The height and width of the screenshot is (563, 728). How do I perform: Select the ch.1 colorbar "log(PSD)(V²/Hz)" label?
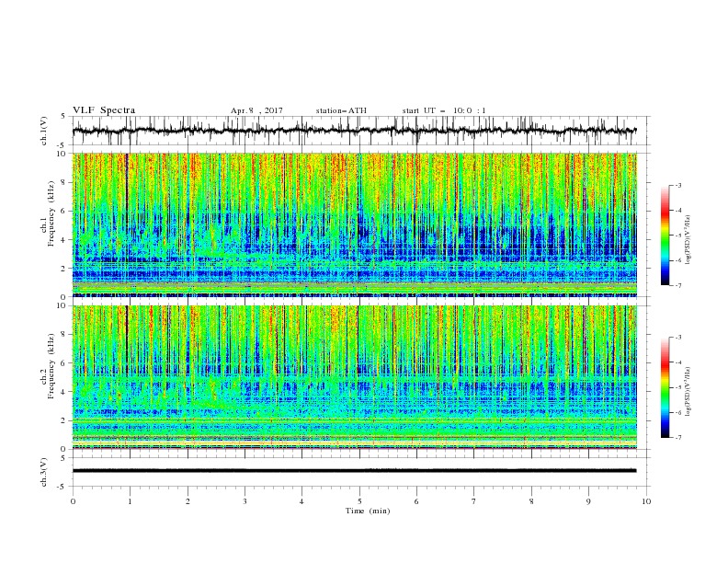click(x=688, y=240)
